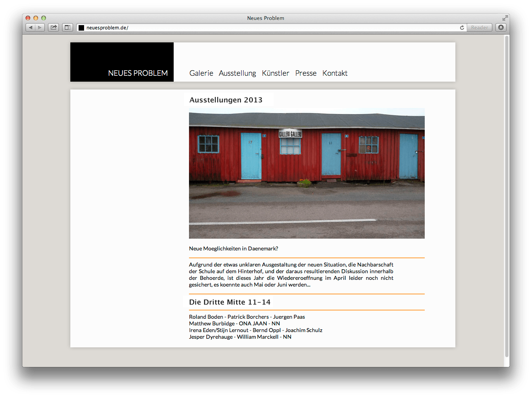Viewport: 532px width, 398px height.
Task: Close the window with red button
Action: 28,18
